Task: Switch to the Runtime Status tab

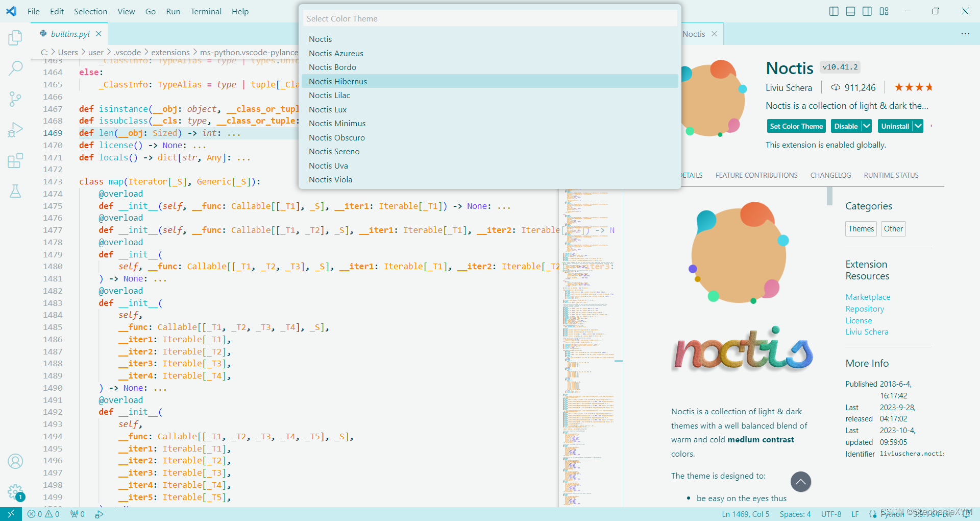Action: click(x=891, y=175)
